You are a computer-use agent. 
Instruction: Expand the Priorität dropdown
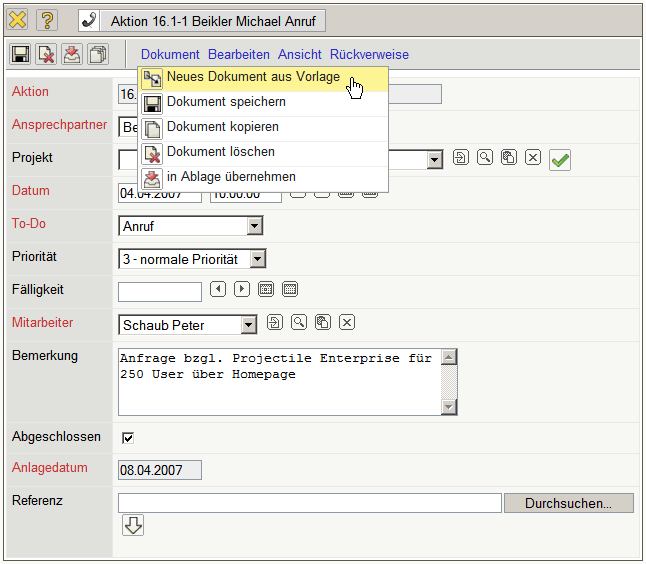click(x=258, y=259)
